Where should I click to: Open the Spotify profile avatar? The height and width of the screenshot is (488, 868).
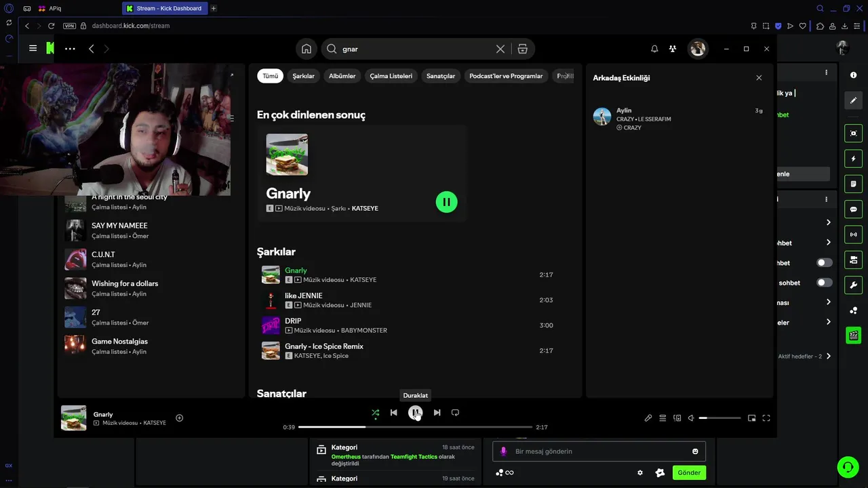[x=698, y=49]
